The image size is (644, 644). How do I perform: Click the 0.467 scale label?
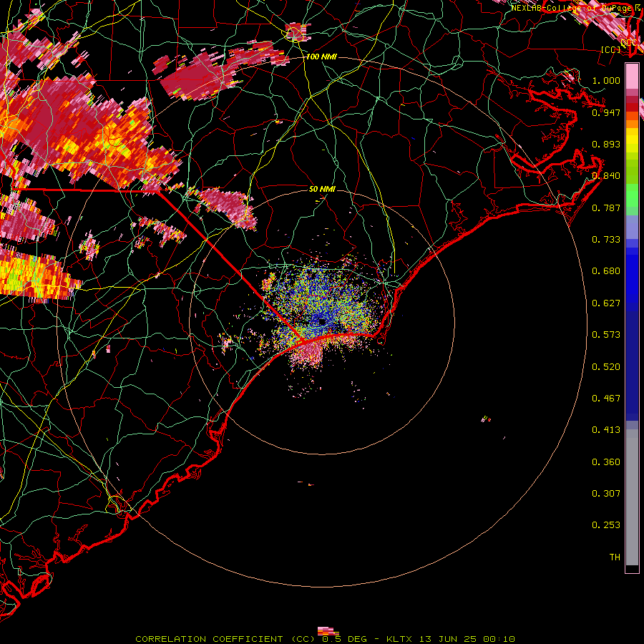click(606, 398)
